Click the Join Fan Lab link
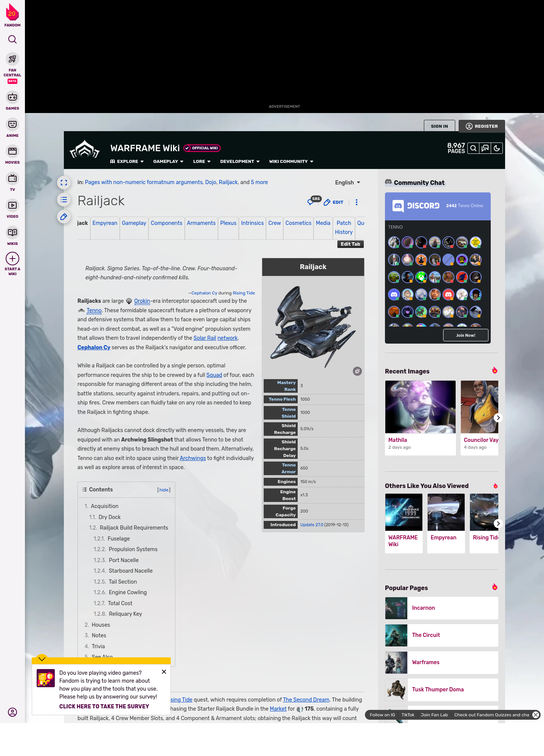 [x=434, y=715]
